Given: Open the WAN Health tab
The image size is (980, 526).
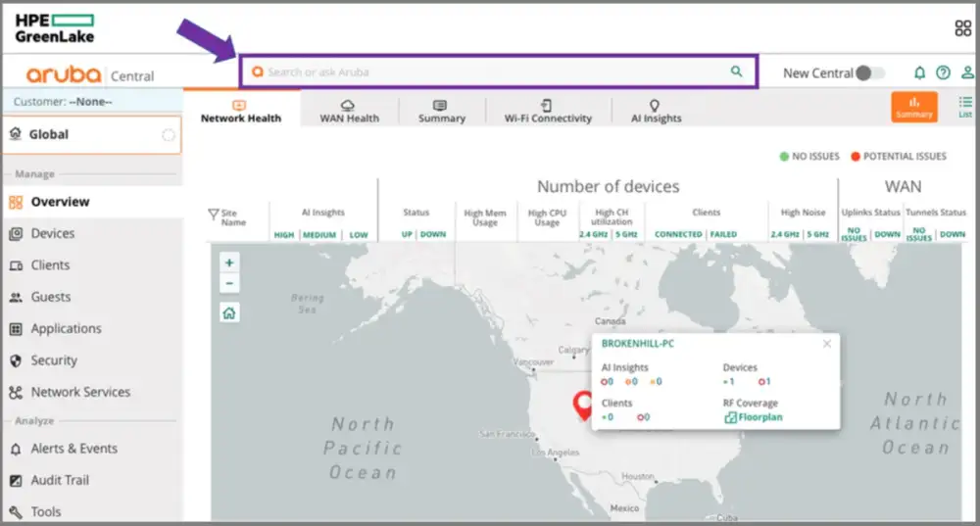Looking at the screenshot, I should [x=349, y=111].
